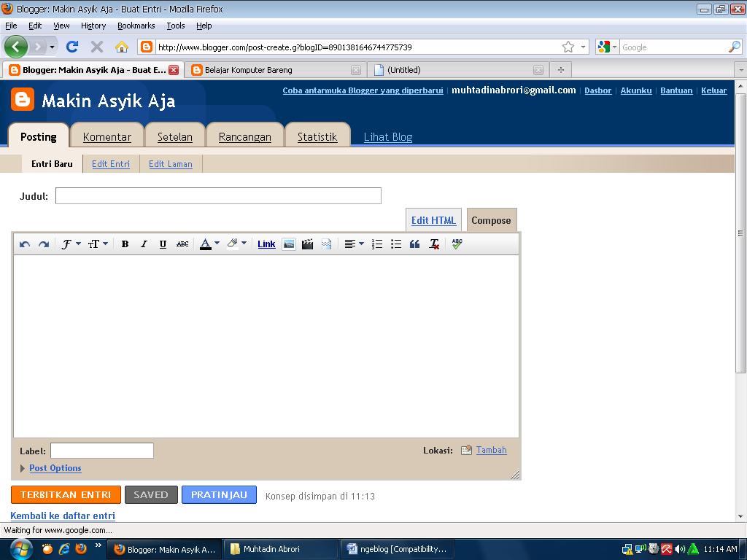Preview the post with the PRATINJAU button
This screenshot has width=747, height=560.
pyautogui.click(x=219, y=495)
